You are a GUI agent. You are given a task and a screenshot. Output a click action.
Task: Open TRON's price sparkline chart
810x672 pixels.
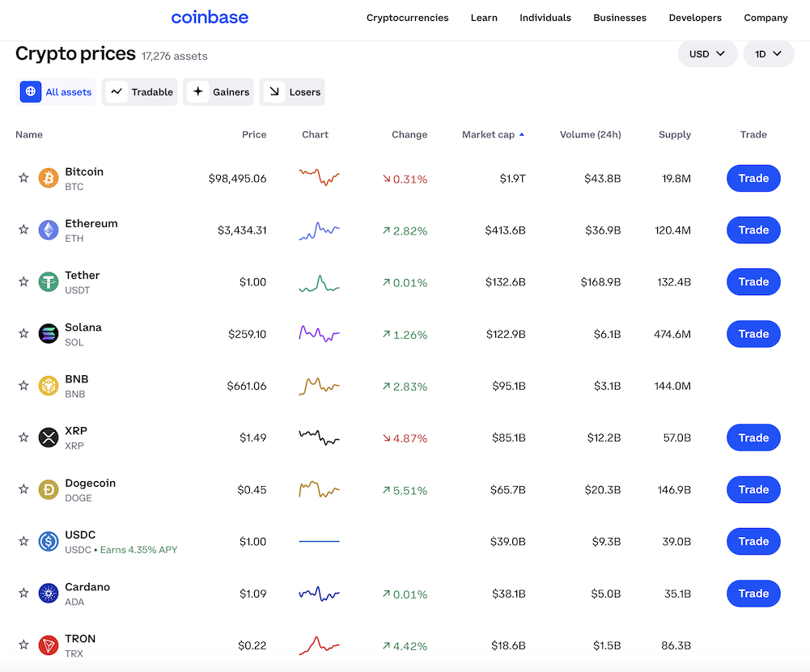[320, 645]
